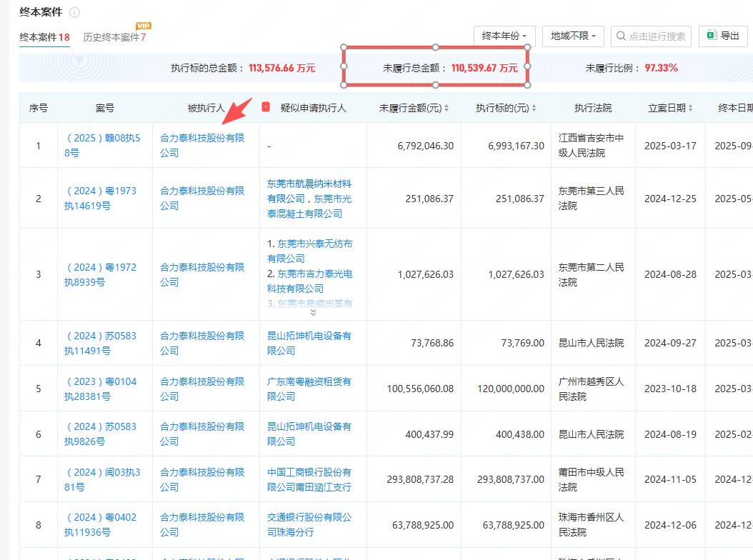The height and width of the screenshot is (560, 753).
Task: Click court 莆田市中级人民法院
Action: [591, 480]
